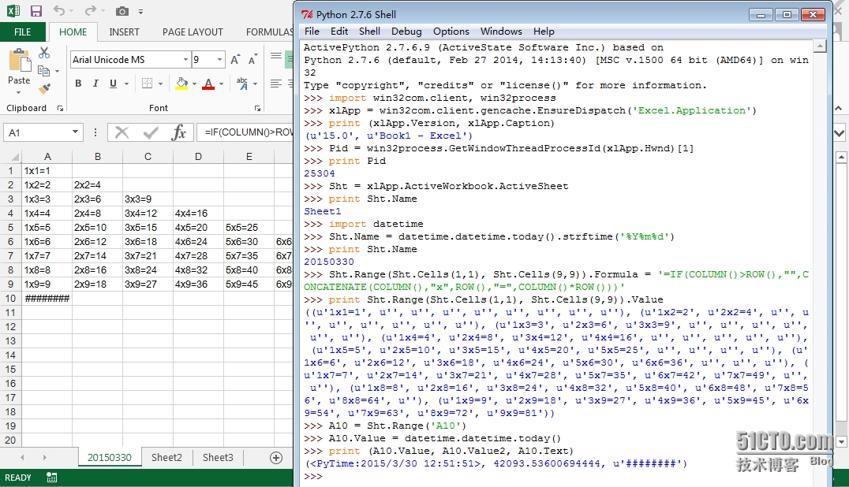Select all cells using the corner triangle
This screenshot has height=487, width=849.
(x=15, y=157)
